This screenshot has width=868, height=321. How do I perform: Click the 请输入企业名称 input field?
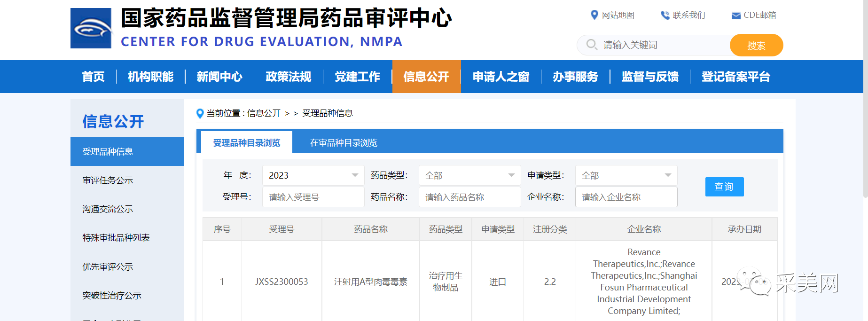pyautogui.click(x=626, y=197)
